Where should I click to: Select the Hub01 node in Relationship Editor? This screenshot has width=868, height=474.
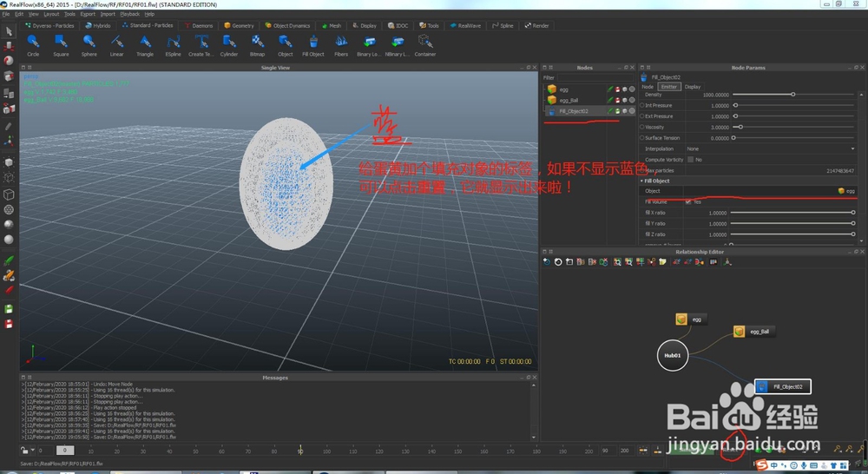pyautogui.click(x=673, y=356)
